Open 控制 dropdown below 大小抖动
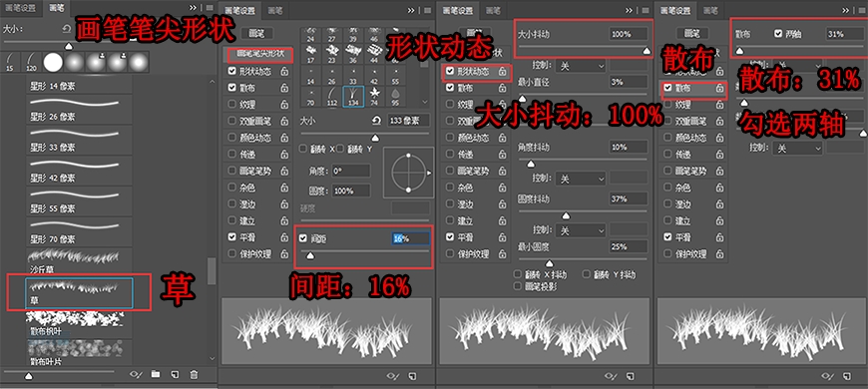This screenshot has height=389, width=868. pyautogui.click(x=580, y=65)
